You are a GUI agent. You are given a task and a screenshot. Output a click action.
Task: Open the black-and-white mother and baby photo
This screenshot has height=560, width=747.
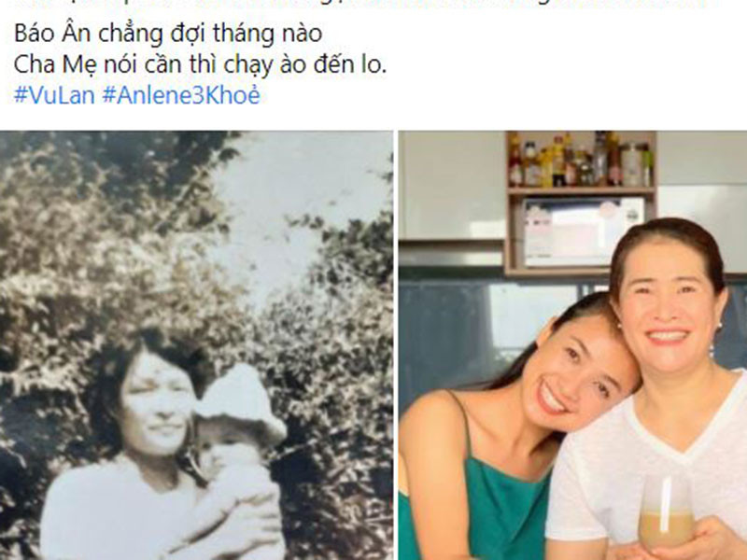coord(196,345)
